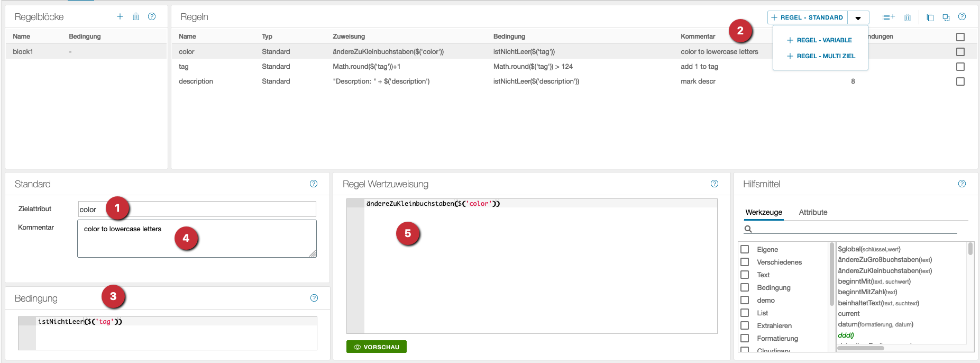Click the duplicate rule icon in Regeln
980x363 pixels.
[946, 17]
